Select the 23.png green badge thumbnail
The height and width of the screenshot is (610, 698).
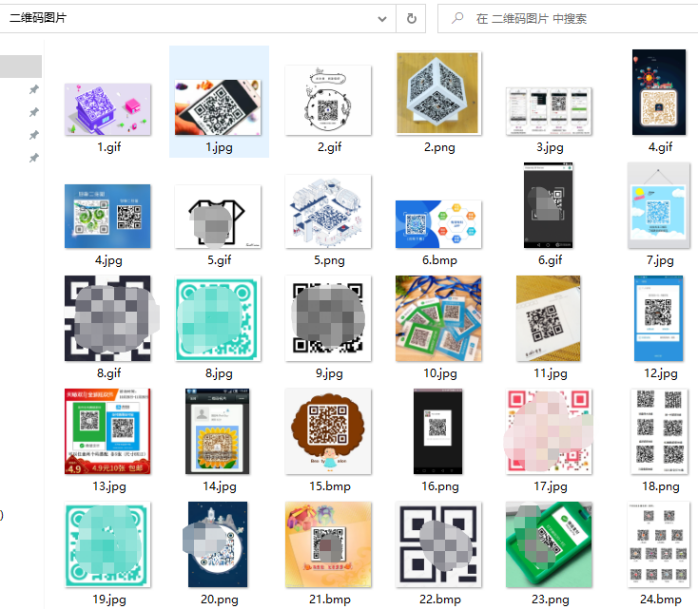pyautogui.click(x=549, y=544)
